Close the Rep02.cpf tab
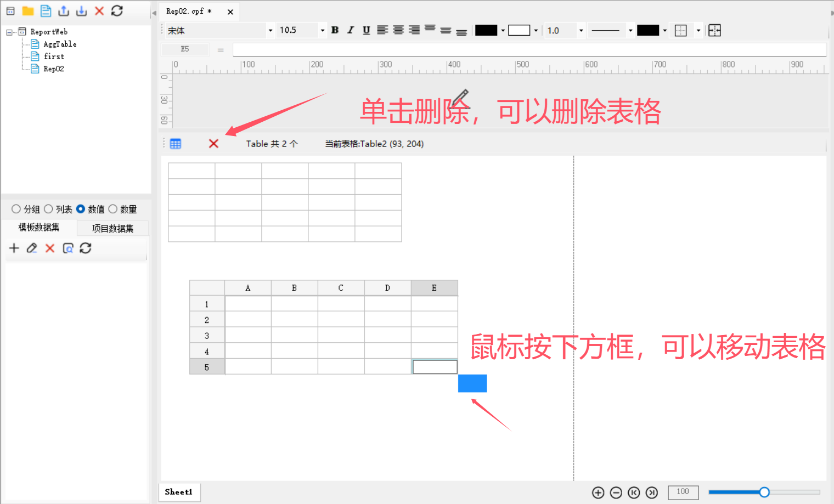This screenshot has height=504, width=834. coord(230,12)
